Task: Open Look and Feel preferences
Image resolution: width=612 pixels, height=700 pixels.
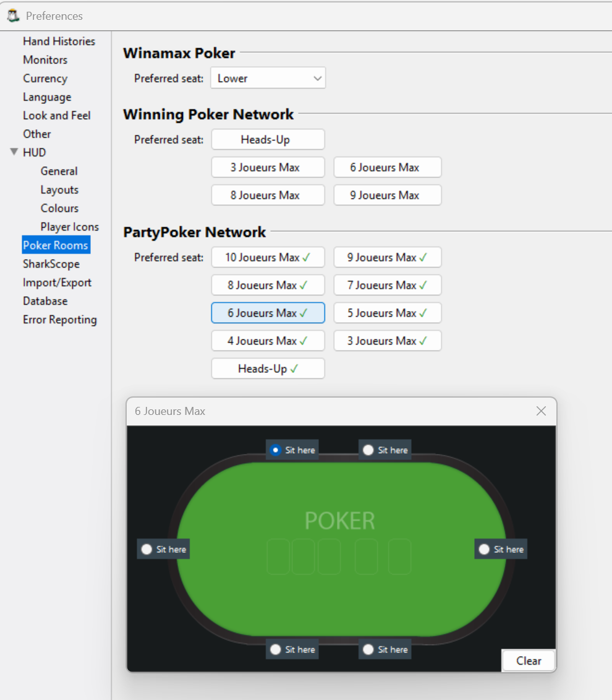Action: click(x=57, y=115)
